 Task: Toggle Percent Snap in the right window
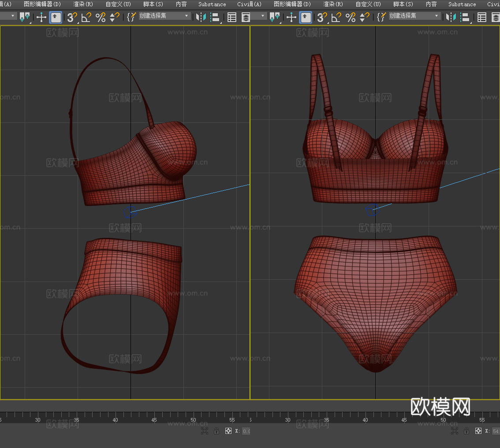coord(351,17)
